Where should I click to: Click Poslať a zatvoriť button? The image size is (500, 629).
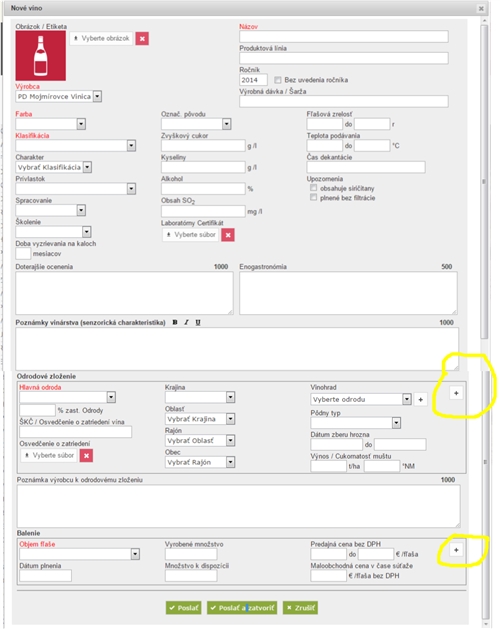(243, 608)
